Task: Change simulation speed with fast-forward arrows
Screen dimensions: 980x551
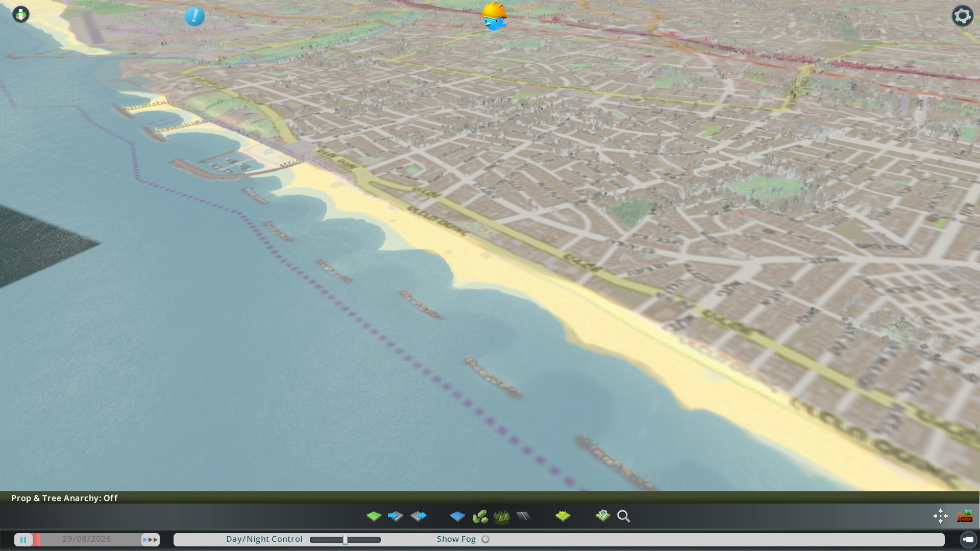Action: pyautogui.click(x=151, y=539)
